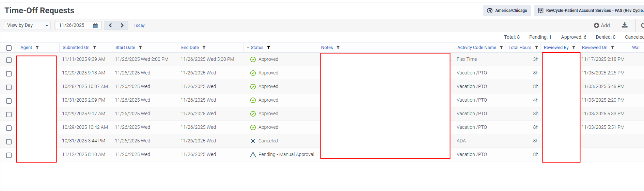Filter the Submitted On column
The height and width of the screenshot is (191, 644).
pos(95,48)
